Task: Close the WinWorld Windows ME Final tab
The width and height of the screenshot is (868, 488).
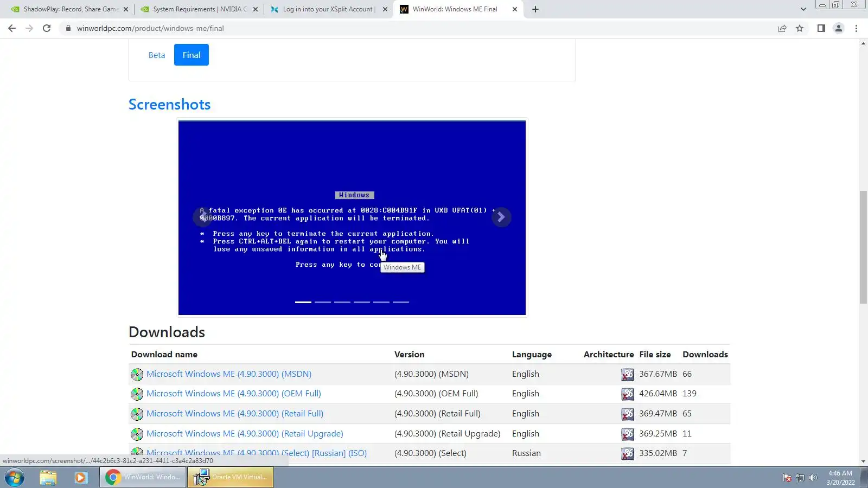Action: [x=515, y=9]
